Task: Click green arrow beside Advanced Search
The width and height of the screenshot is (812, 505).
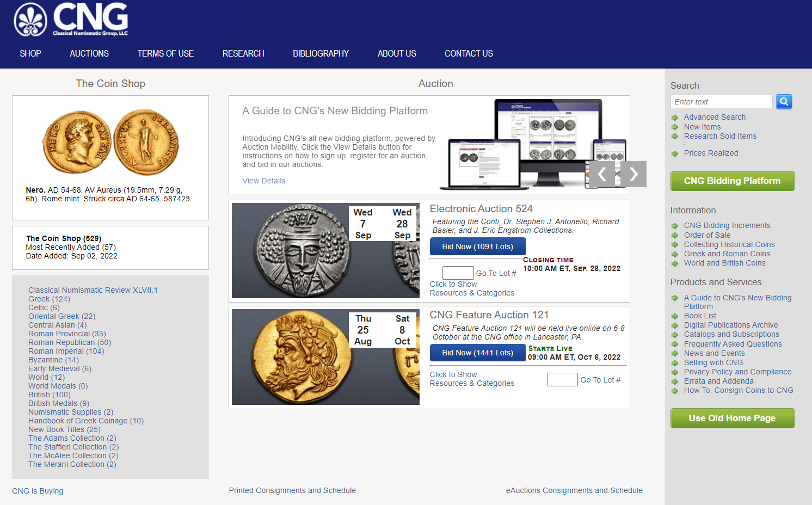Action: 675,118
